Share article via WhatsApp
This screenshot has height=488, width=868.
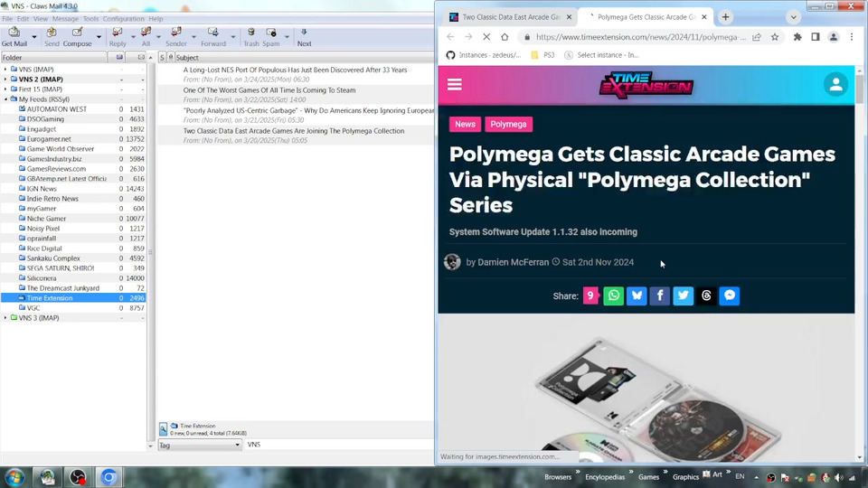[613, 296]
